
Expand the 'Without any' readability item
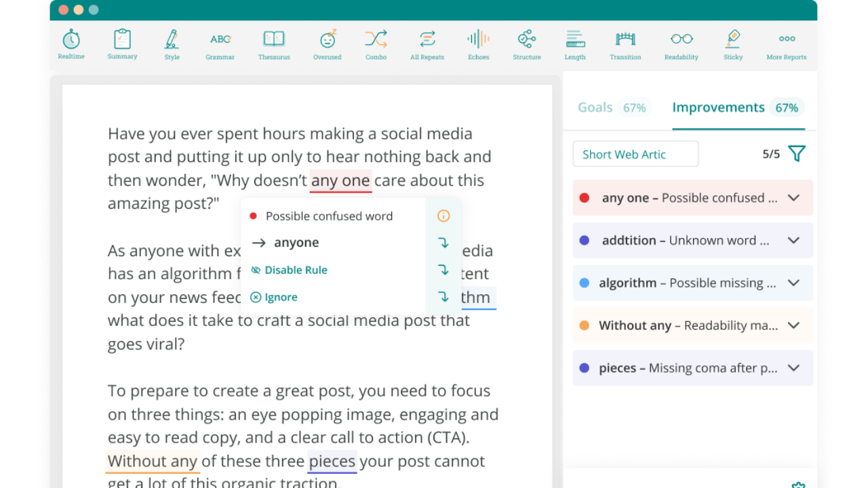793,325
